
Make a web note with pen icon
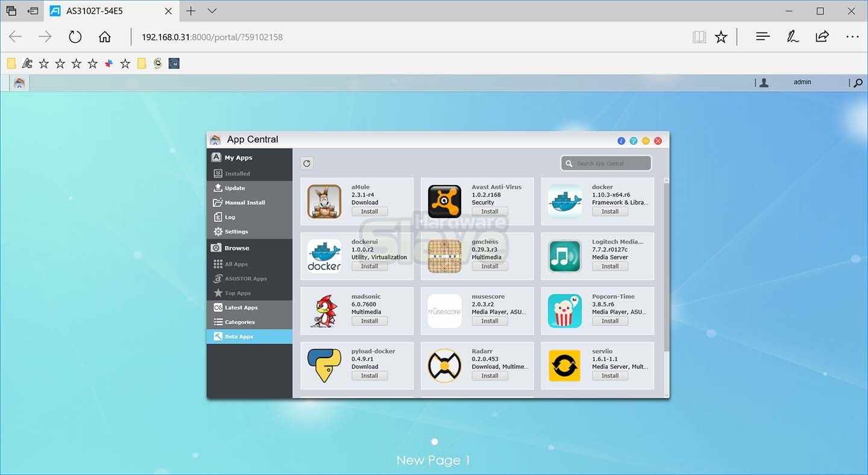793,37
